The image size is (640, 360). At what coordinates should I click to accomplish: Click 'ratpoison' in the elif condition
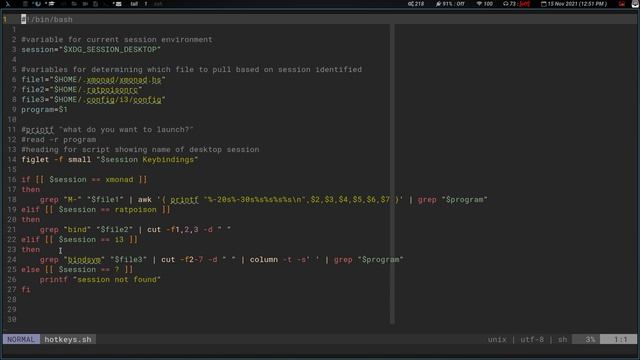(x=136, y=210)
